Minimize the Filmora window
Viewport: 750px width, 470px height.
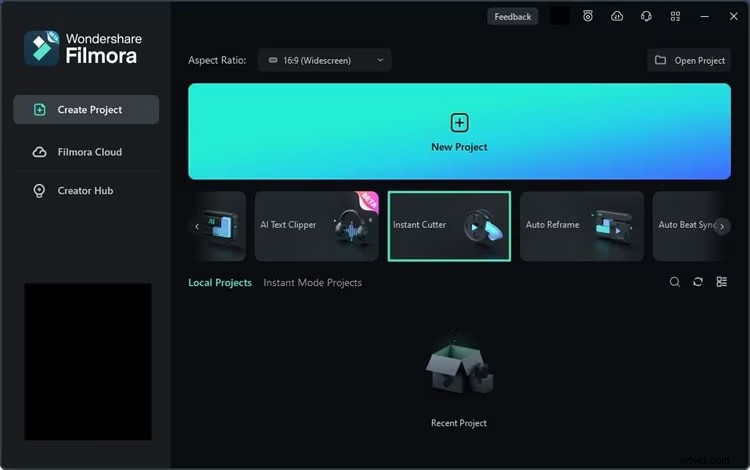click(705, 16)
